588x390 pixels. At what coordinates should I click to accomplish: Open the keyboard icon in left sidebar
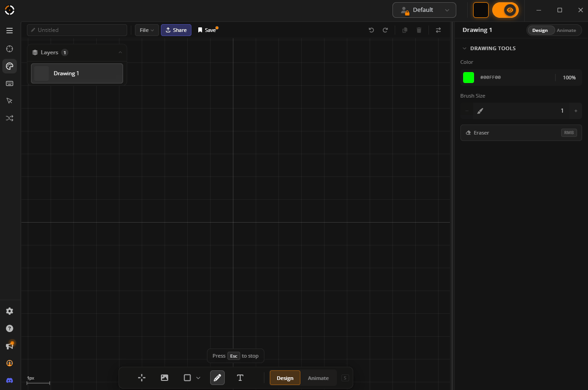pyautogui.click(x=10, y=83)
